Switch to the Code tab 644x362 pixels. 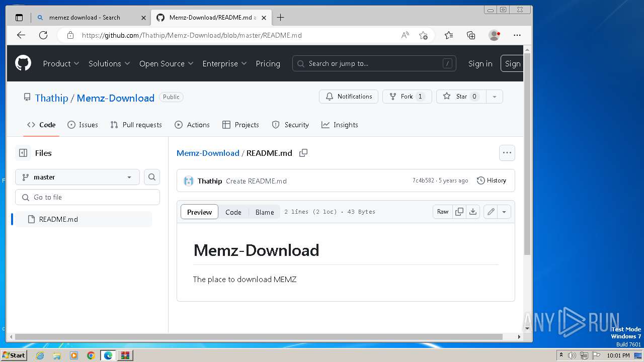coord(41,125)
